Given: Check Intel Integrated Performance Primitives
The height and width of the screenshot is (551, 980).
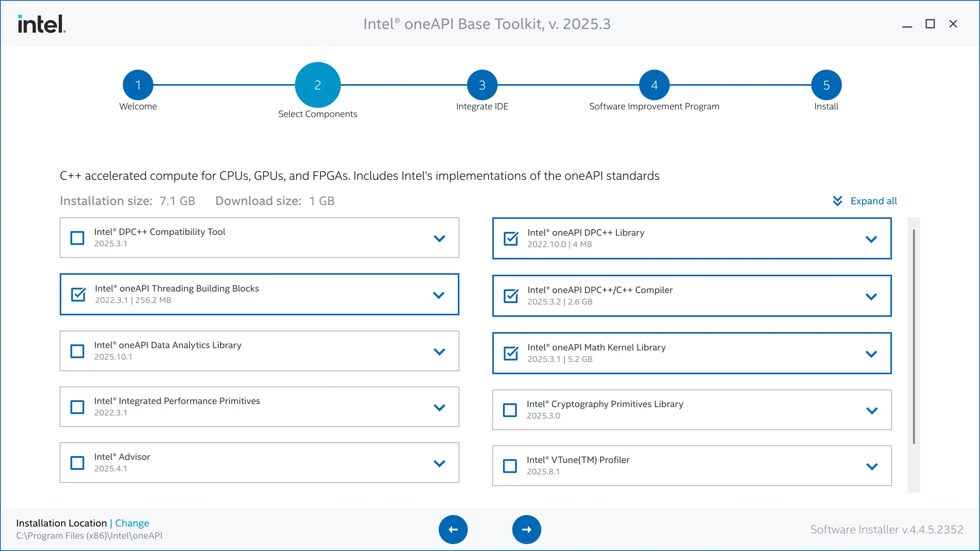Looking at the screenshot, I should click(77, 407).
